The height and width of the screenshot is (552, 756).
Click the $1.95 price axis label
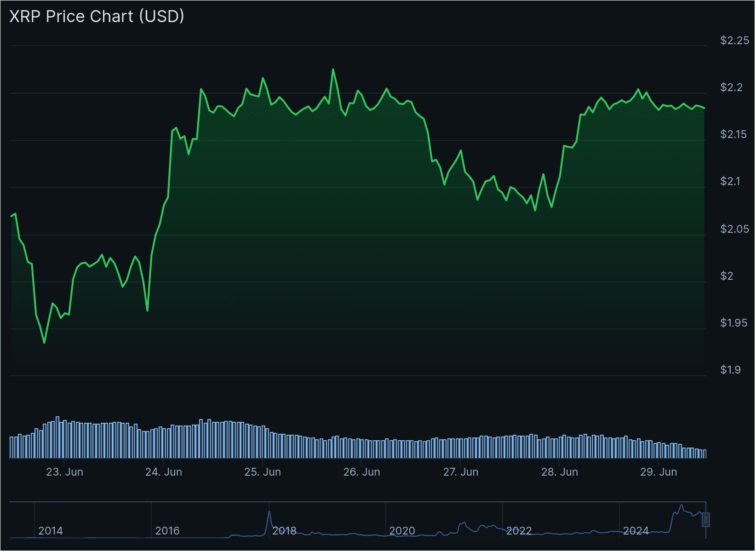pos(733,323)
